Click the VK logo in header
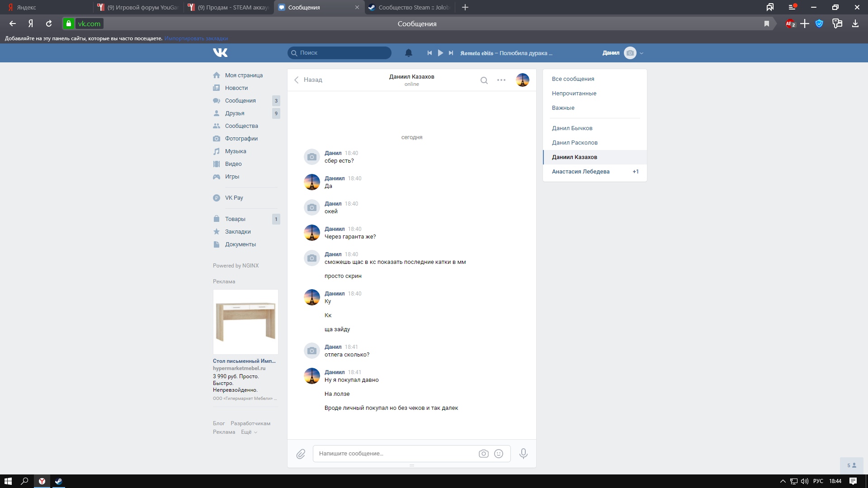Image resolution: width=868 pixels, height=488 pixels. (x=220, y=53)
